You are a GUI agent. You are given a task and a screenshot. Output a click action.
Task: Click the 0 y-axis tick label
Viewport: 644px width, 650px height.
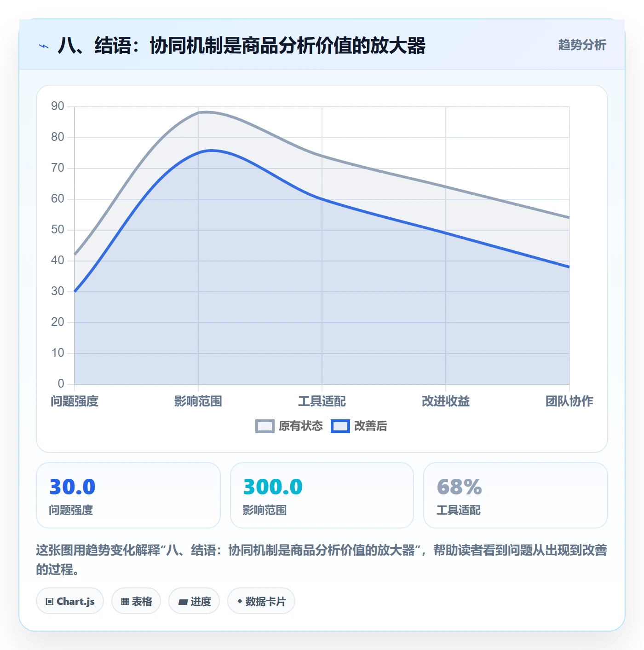point(61,384)
